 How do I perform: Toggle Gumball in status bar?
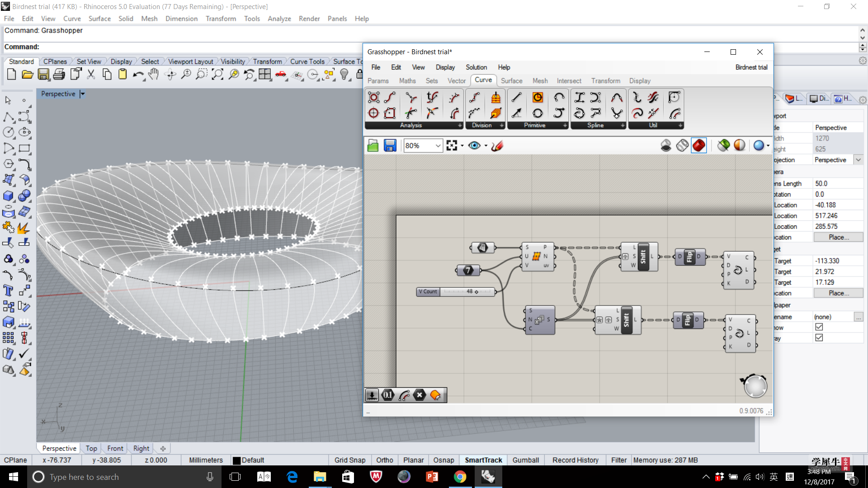tap(526, 460)
